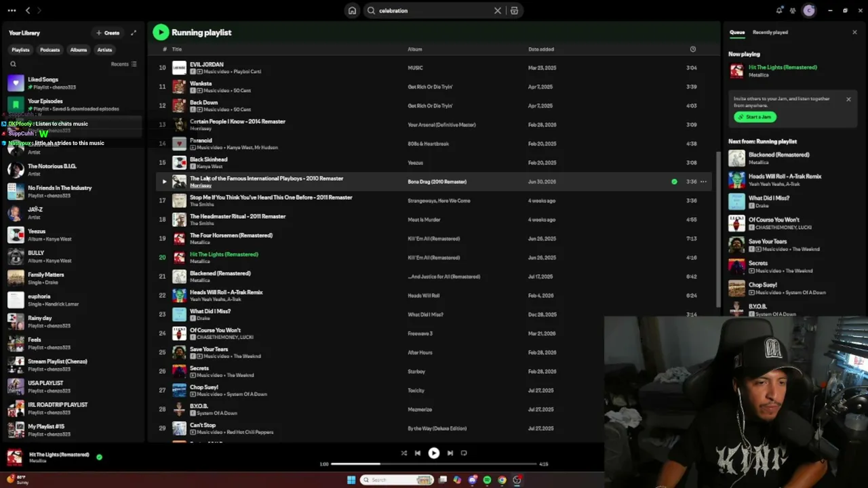Open the BULLY album in library
This screenshot has width=868, height=488.
73,256
